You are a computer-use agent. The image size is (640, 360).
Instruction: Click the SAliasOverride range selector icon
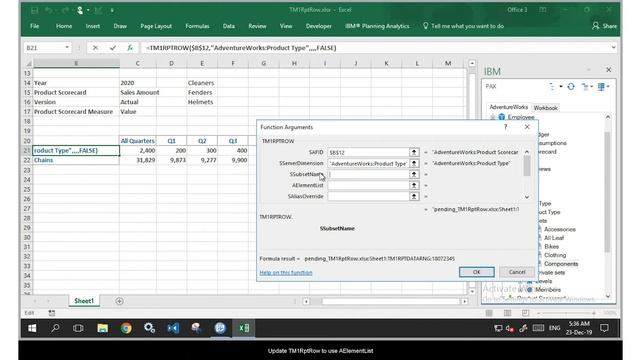414,196
